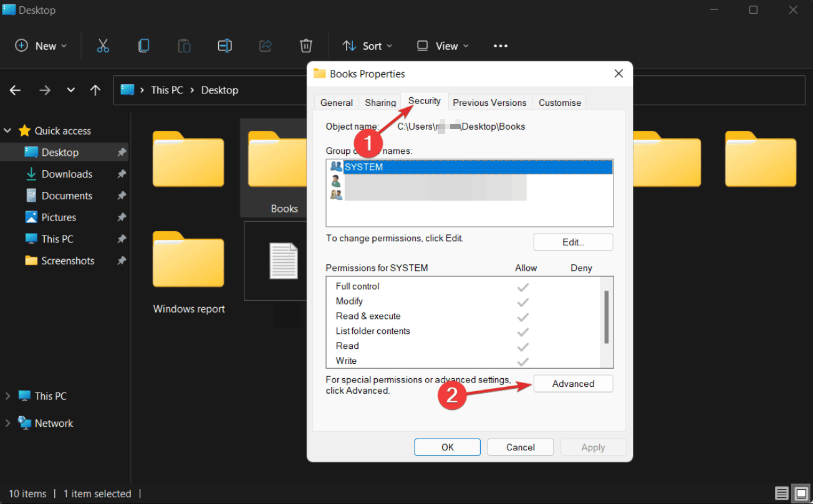This screenshot has height=504, width=813.
Task: Go forward with the right arrow
Action: click(45, 90)
